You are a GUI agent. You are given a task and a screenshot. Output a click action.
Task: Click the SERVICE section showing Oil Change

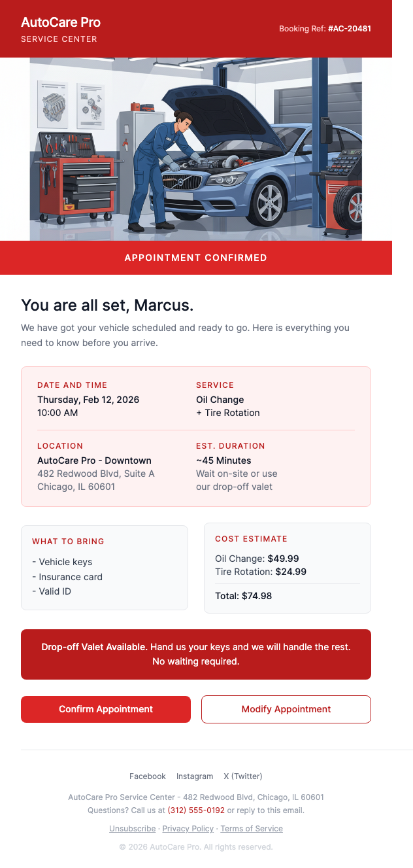coord(227,399)
